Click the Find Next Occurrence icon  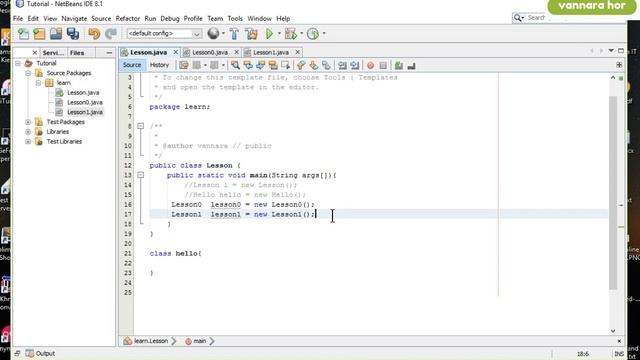click(260, 65)
